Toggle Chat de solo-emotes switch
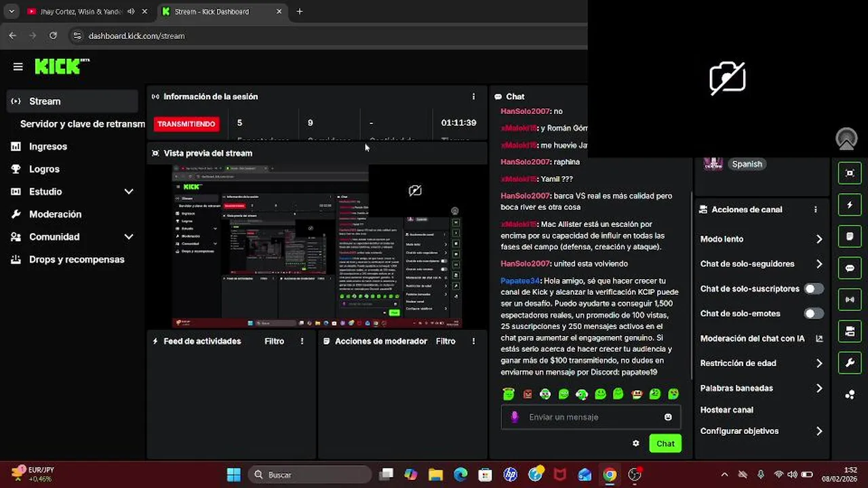 point(814,314)
